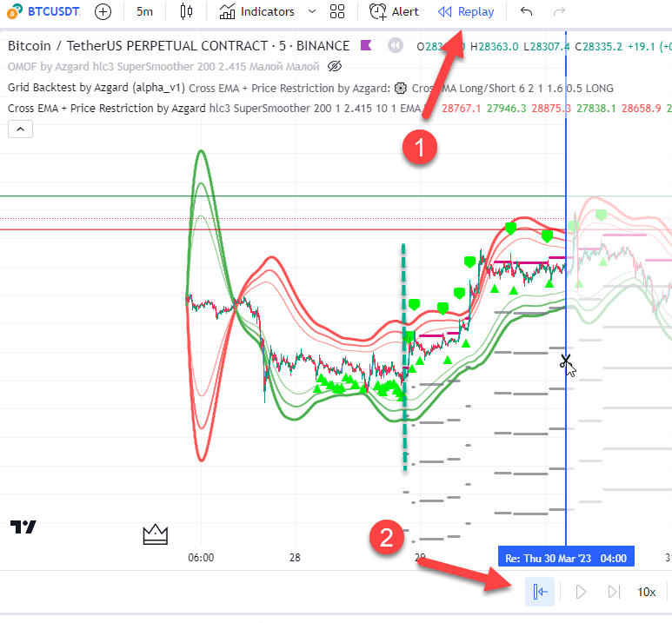Open the BTCUSDT symbol search

54,11
